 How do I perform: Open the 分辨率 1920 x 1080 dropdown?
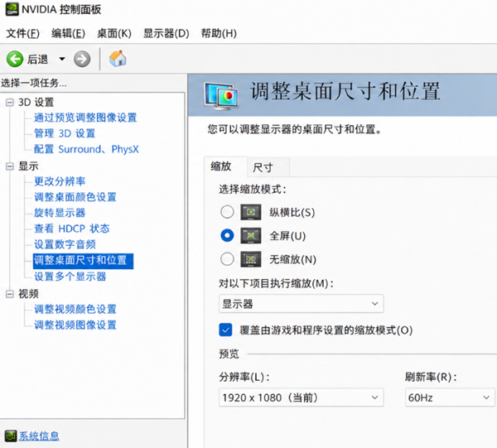[302, 397]
